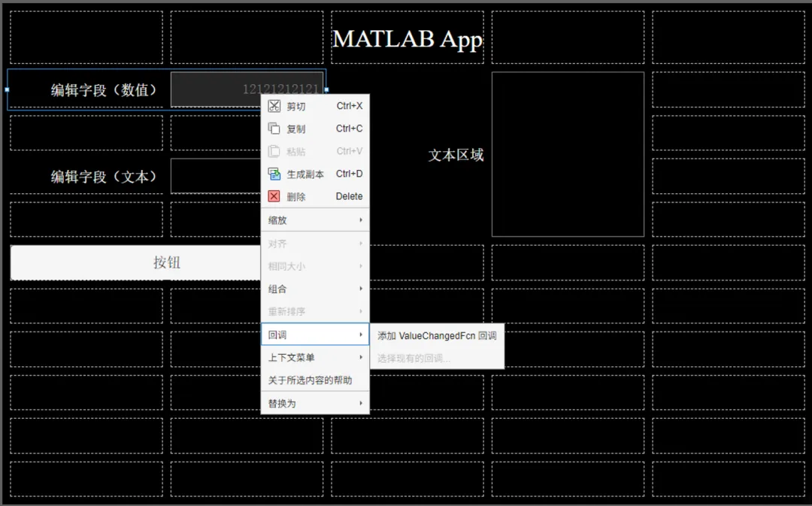This screenshot has width=812, height=506.
Task: Expand the greyed 相同大小 submenu arrow
Action: [x=361, y=266]
